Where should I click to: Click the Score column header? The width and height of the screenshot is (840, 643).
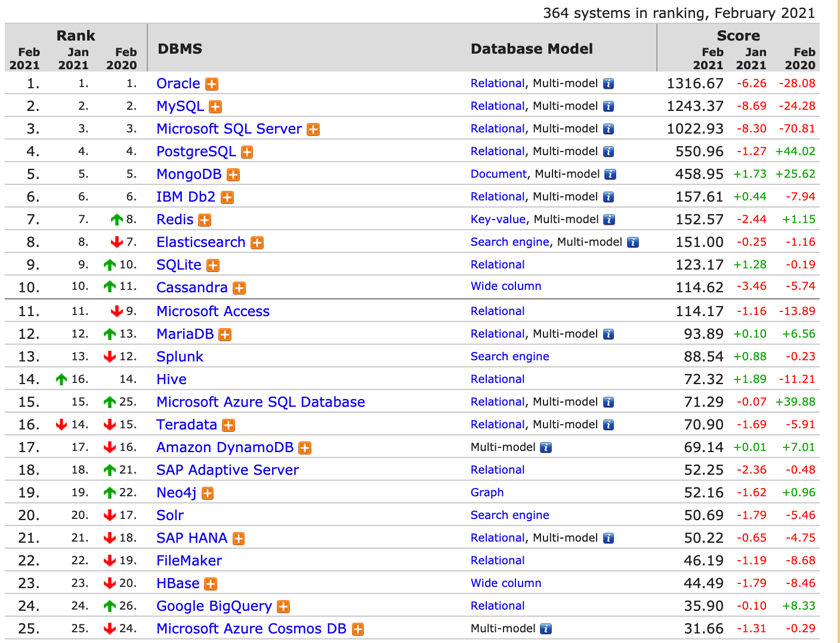point(739,36)
